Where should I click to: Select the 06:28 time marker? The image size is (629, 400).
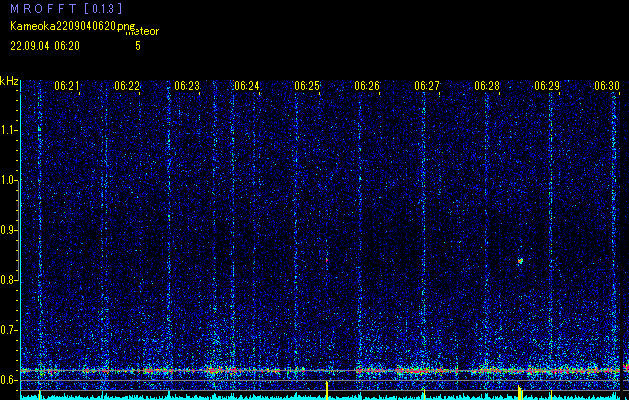[487, 85]
